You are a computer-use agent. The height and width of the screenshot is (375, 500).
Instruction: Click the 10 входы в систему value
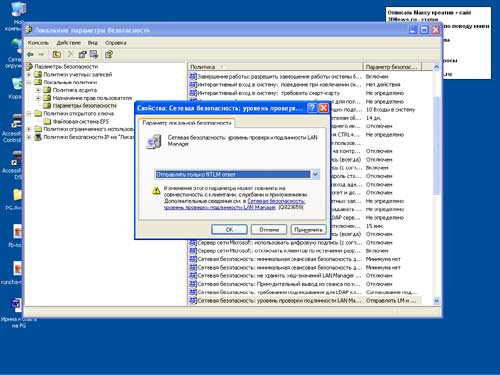coord(390,110)
